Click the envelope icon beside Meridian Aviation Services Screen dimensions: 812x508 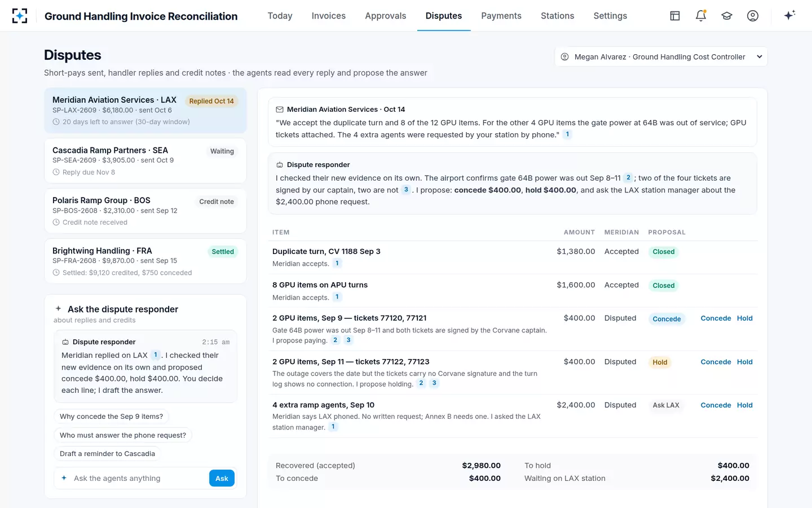[x=279, y=110]
